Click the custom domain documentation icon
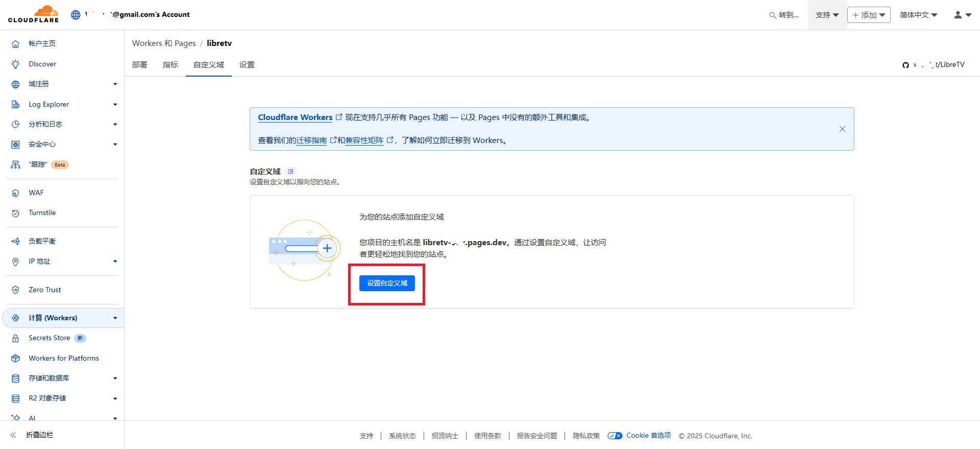The height and width of the screenshot is (449, 980). [x=291, y=172]
